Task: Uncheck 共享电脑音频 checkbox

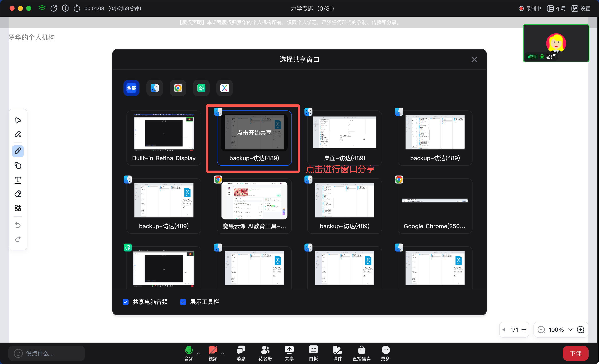Action: click(x=126, y=302)
